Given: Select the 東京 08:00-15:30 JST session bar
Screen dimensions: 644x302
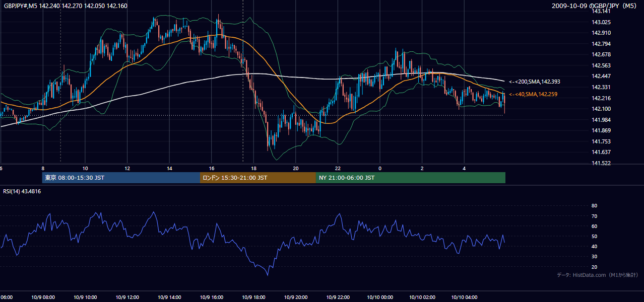Looking at the screenshot, I should [x=121, y=178].
